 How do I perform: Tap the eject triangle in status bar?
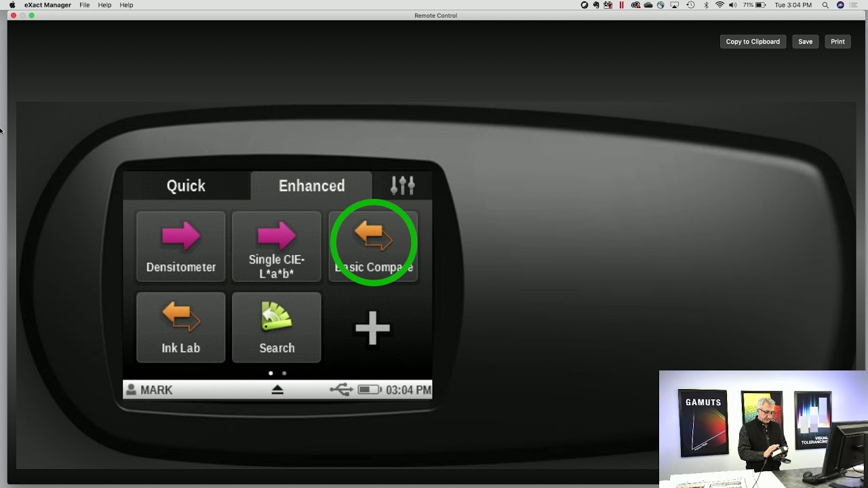pyautogui.click(x=277, y=390)
